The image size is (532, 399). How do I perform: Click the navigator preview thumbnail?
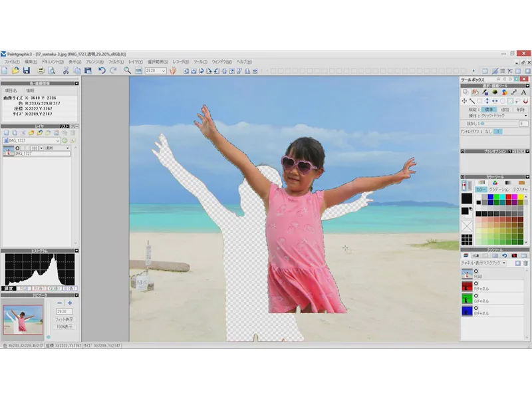click(x=23, y=319)
